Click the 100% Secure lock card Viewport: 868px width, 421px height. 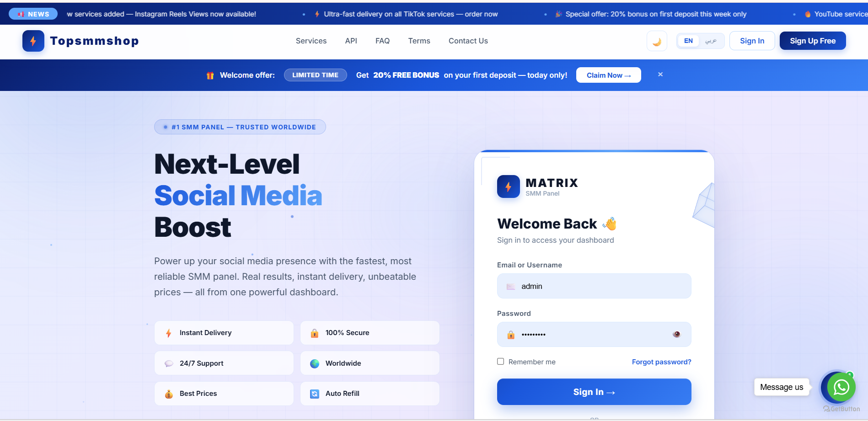(x=370, y=333)
